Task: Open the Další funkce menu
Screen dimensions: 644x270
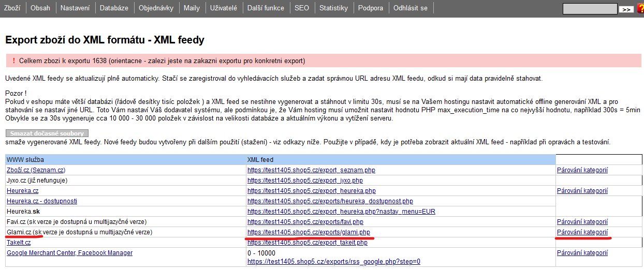Action: tap(266, 8)
